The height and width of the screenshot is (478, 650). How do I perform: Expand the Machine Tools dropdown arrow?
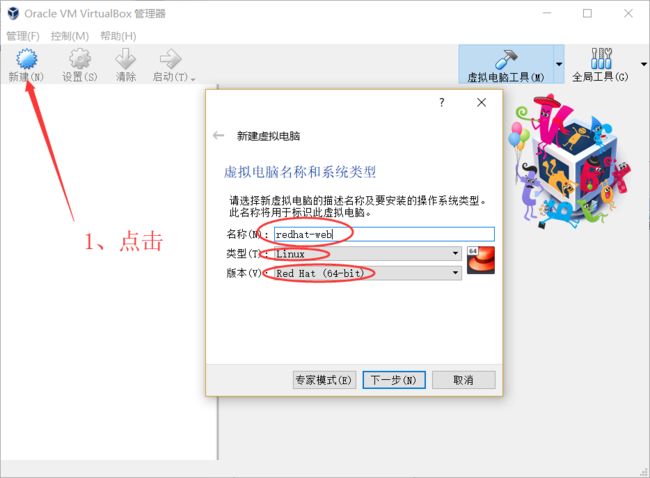tap(559, 64)
